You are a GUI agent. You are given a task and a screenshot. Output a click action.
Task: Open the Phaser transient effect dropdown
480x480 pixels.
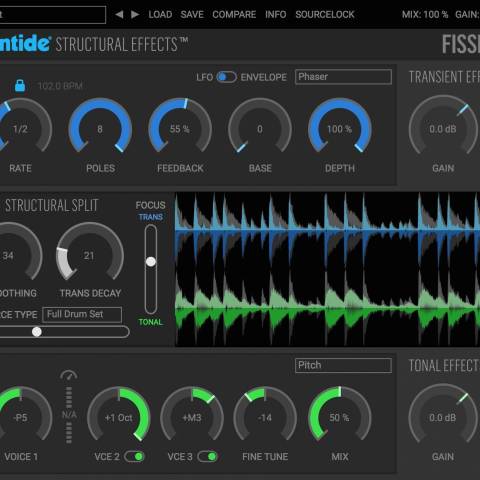tap(343, 77)
